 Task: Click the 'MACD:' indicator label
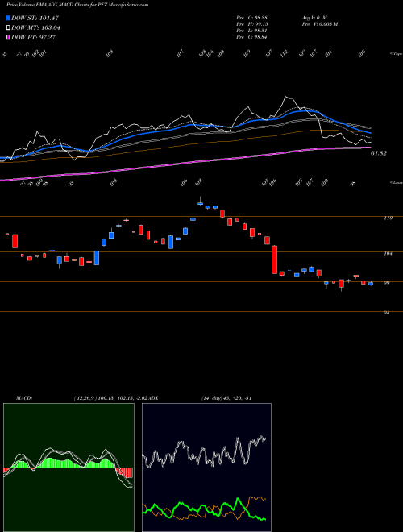pos(24,398)
